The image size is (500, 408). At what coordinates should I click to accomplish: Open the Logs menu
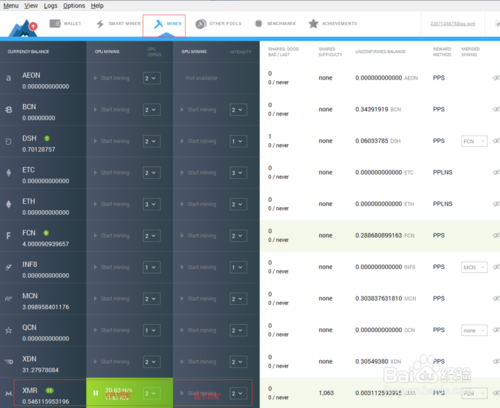(51, 6)
